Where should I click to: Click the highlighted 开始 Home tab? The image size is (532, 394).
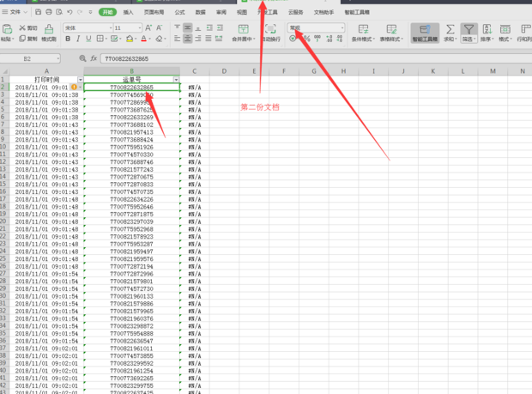(x=107, y=12)
